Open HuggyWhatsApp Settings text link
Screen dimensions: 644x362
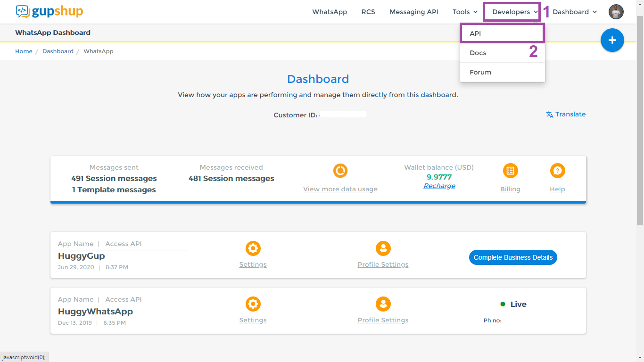pos(253,320)
